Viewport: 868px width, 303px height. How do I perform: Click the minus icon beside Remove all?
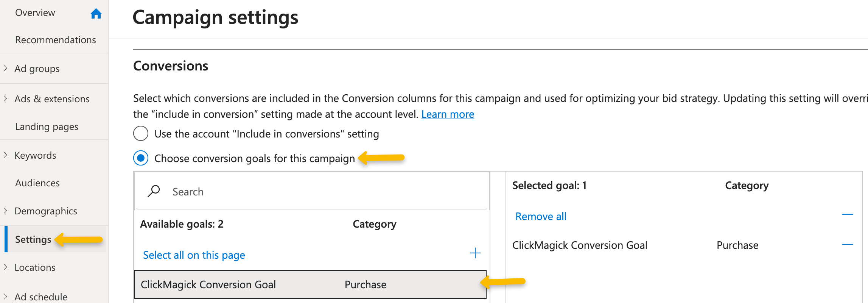click(x=847, y=215)
